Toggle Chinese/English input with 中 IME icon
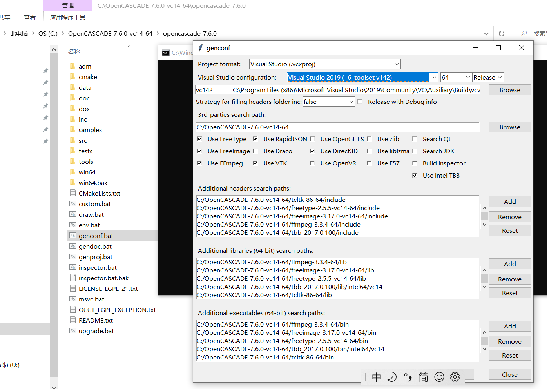 coord(376,377)
